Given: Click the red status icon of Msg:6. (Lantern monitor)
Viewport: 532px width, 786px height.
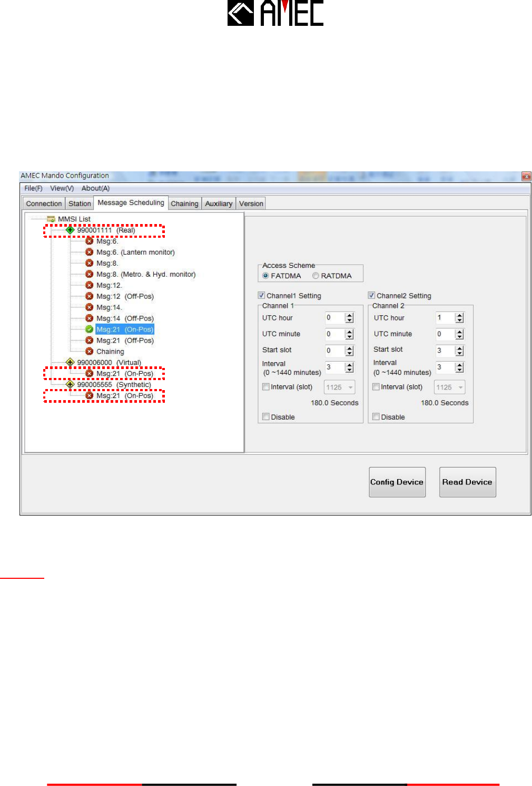Looking at the screenshot, I should point(90,252).
